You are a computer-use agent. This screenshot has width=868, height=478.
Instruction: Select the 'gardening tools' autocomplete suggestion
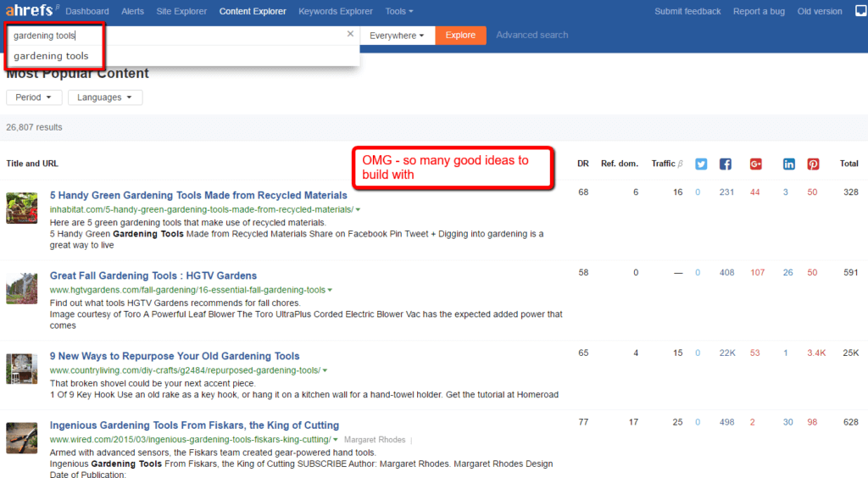point(51,56)
